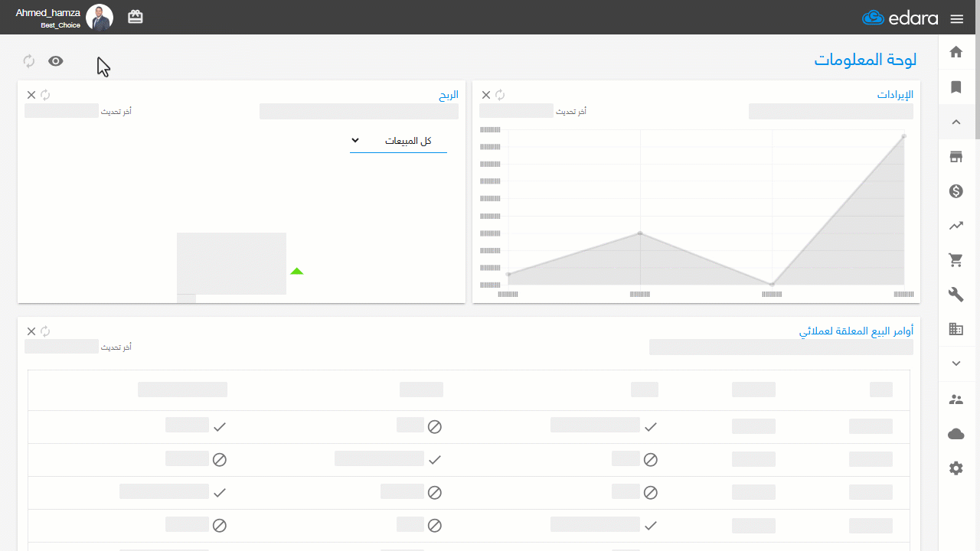The height and width of the screenshot is (551, 980).
Task: Refresh the أوامر البيع المعلقة لعملائي widget
Action: point(45,331)
